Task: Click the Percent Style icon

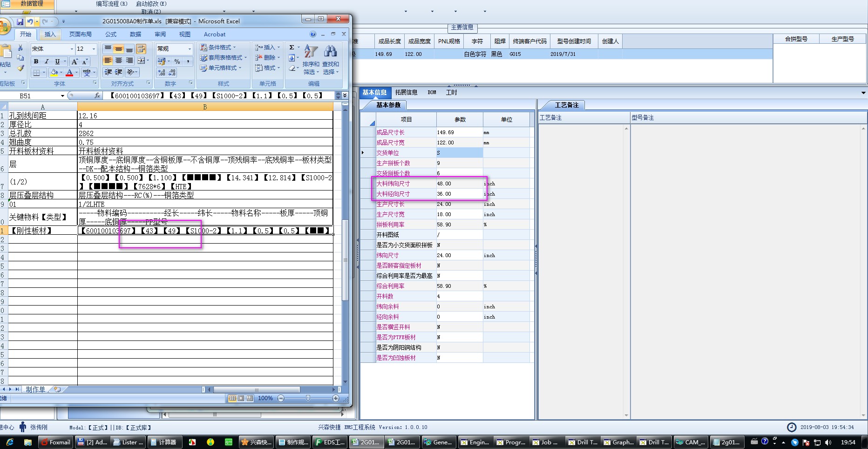Action: tap(177, 61)
